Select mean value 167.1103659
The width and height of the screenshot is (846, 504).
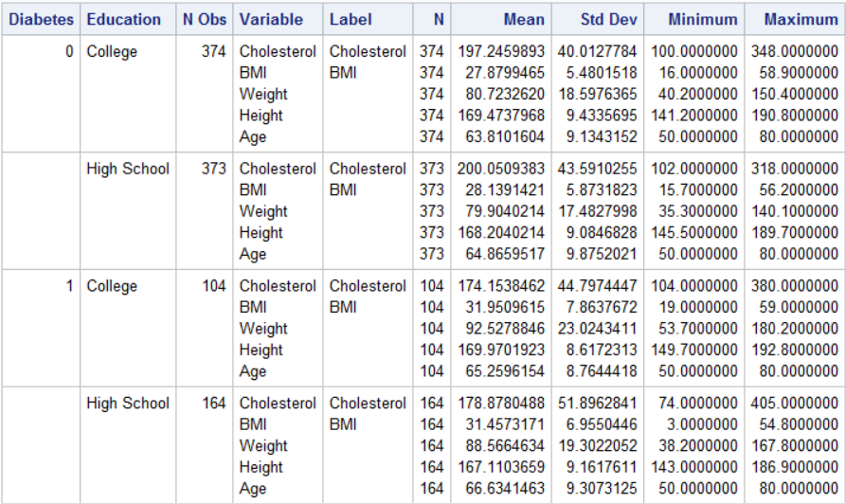(x=501, y=467)
